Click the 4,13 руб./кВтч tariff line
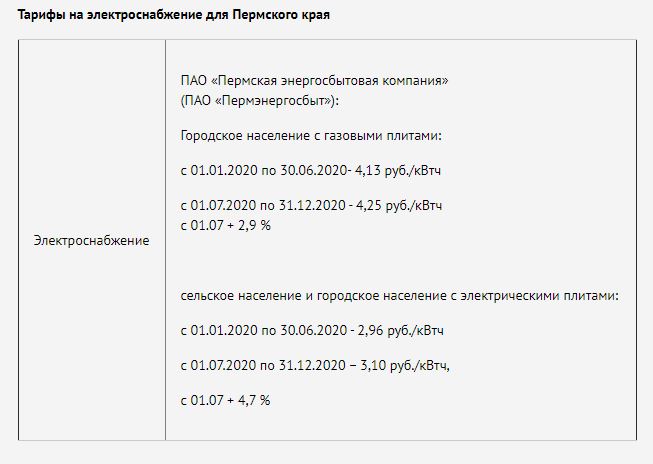The image size is (653, 464). point(311,170)
